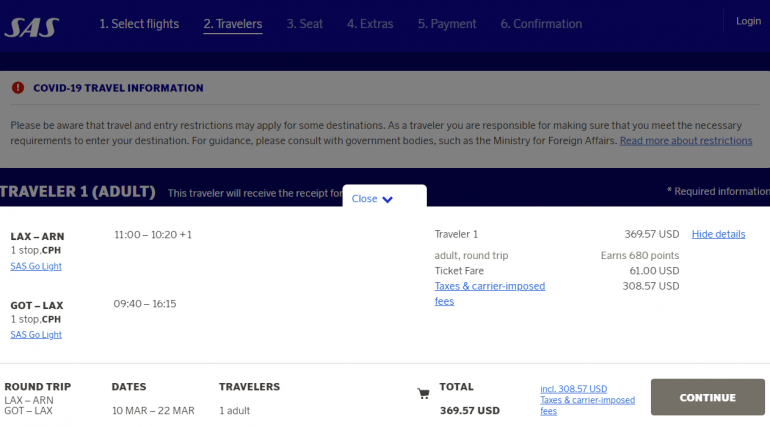Switch to the Extras step
Screen dimensions: 770x427
pos(370,24)
